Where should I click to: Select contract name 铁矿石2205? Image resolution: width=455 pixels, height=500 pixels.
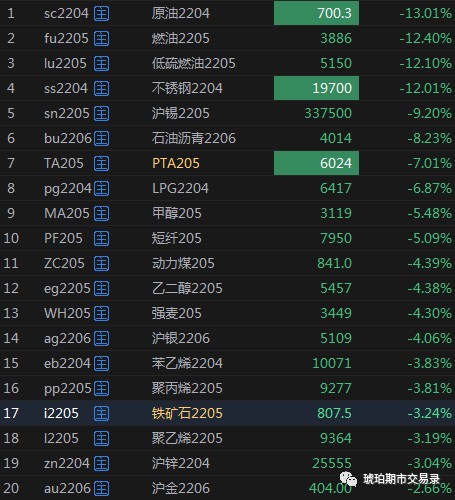[187, 413]
